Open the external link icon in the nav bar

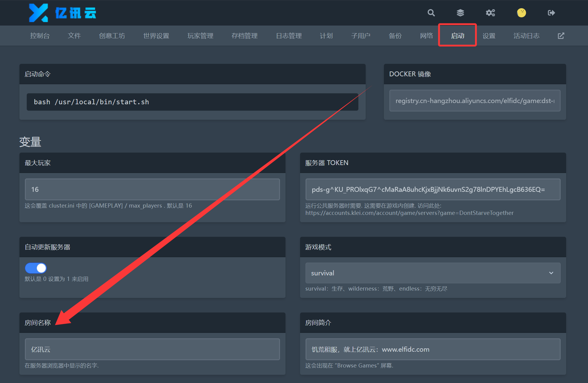[561, 36]
